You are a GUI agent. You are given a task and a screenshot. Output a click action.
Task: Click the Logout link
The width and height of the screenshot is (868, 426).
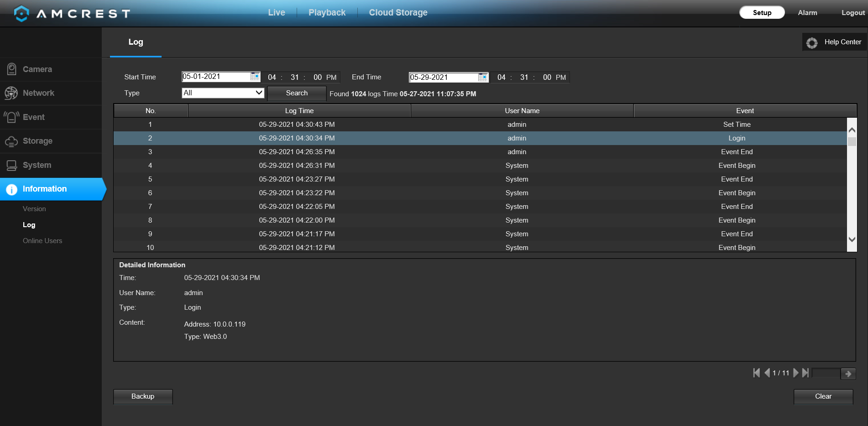coord(853,13)
